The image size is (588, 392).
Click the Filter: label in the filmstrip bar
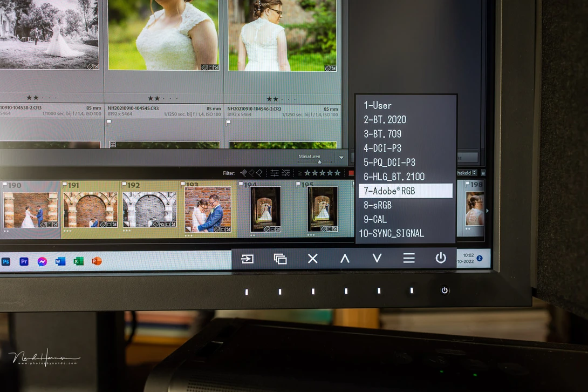click(x=229, y=173)
